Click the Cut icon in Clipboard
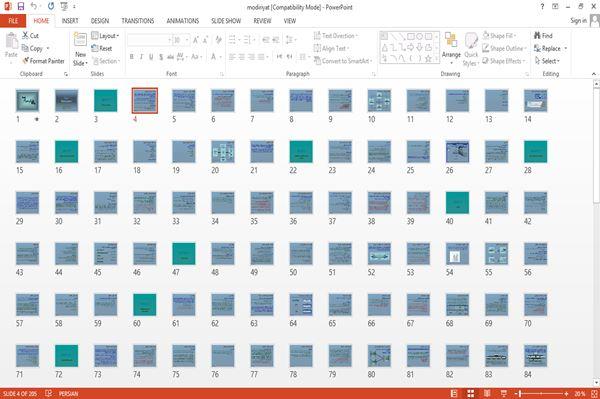 pos(25,36)
